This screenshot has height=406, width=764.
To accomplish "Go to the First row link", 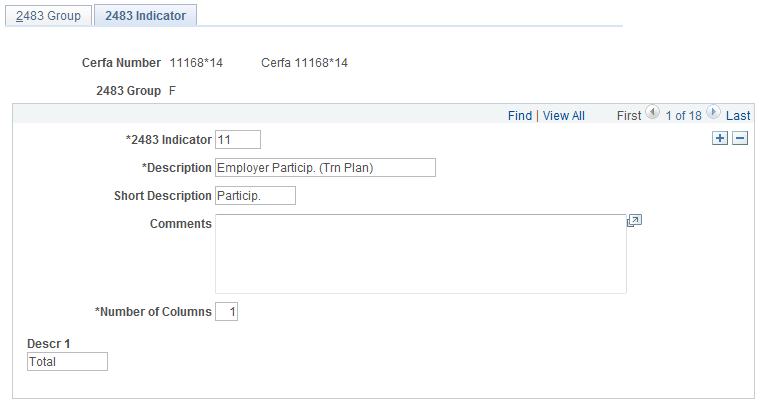I will (629, 116).
